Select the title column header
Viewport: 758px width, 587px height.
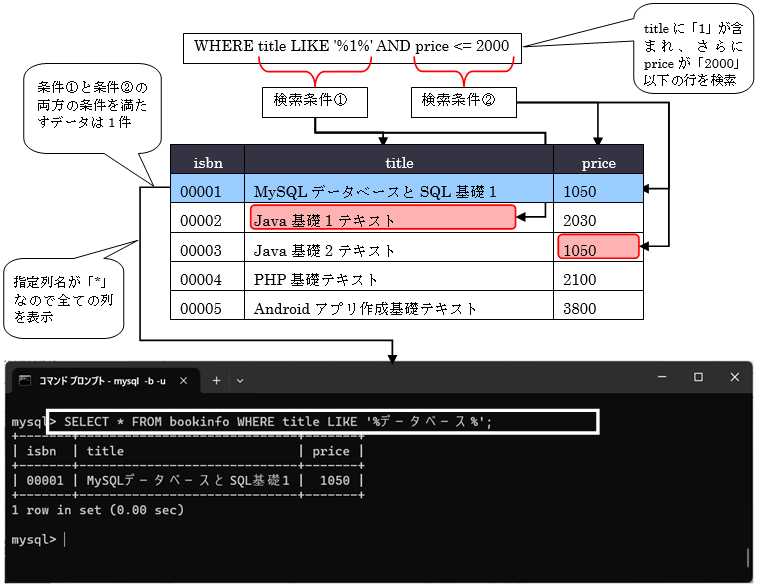tap(399, 162)
